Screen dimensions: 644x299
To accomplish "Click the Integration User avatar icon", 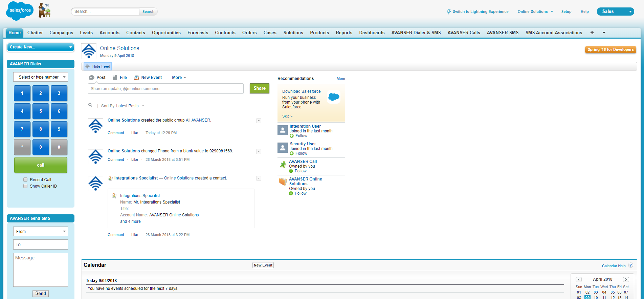I will [x=283, y=130].
